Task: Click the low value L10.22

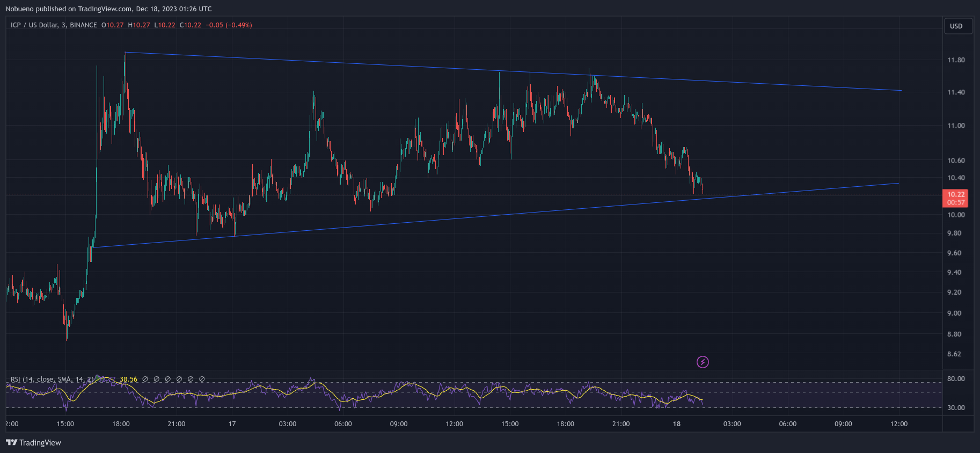Action: 165,25
